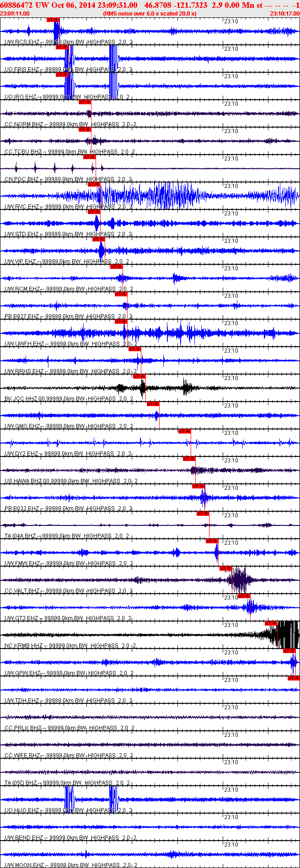Screen dimensions: 300x868
Task: Click the CC.VALT waveform arrival burst
Action: click(x=239, y=580)
